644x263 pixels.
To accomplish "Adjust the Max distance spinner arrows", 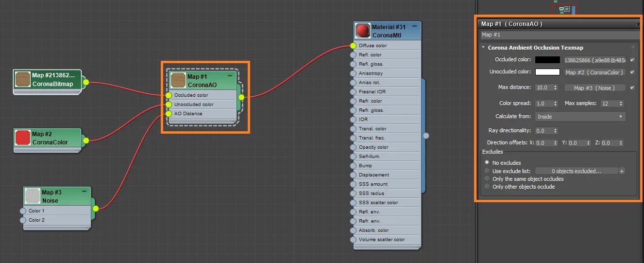I will [x=555, y=88].
